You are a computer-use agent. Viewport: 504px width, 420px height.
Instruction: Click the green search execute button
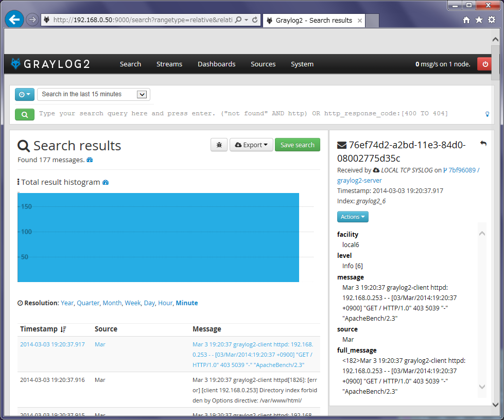25,114
